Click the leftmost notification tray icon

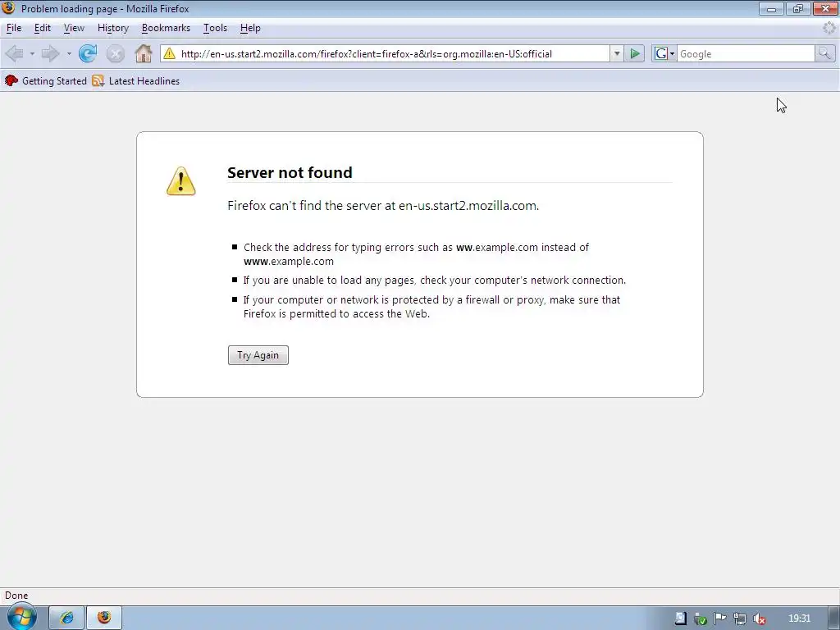(680, 619)
